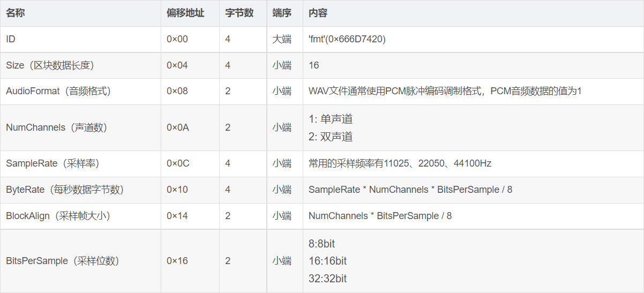Click the 0×04 offset address cell

coord(177,65)
